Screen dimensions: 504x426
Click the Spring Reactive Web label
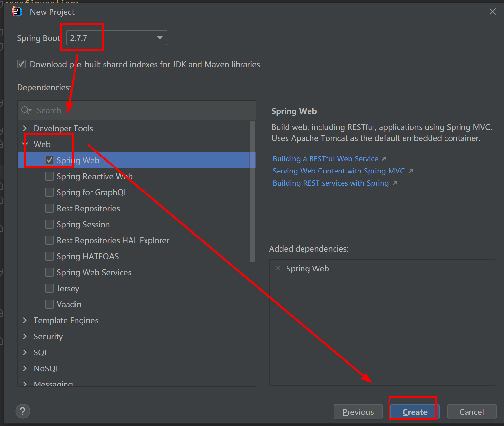pos(95,176)
